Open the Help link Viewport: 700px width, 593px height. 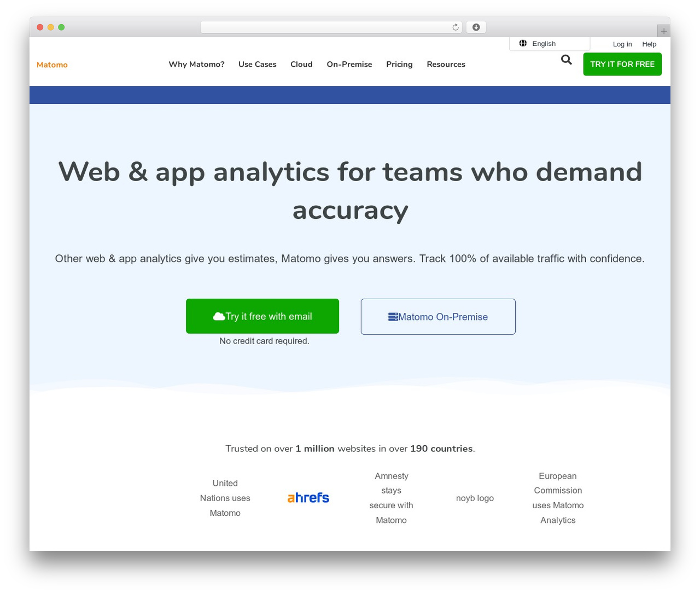(x=649, y=44)
